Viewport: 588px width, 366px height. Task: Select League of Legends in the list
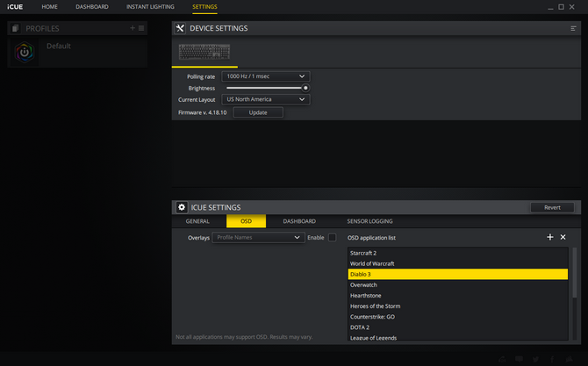pos(457,337)
